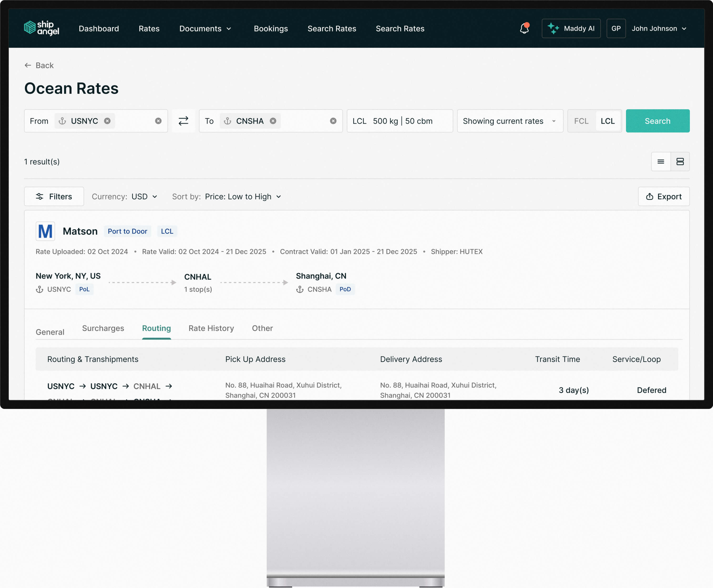Remove the CNSHA port chip
Viewport: 713px width, 588px height.
(x=273, y=121)
